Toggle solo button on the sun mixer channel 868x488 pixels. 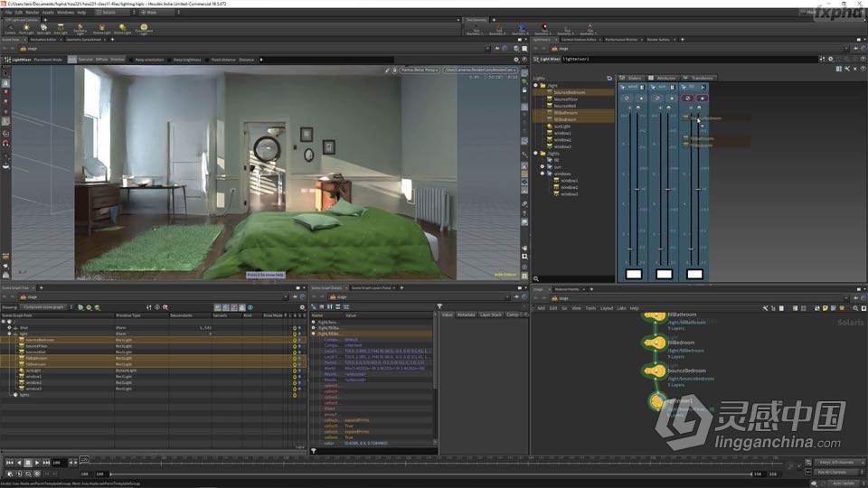click(x=671, y=98)
